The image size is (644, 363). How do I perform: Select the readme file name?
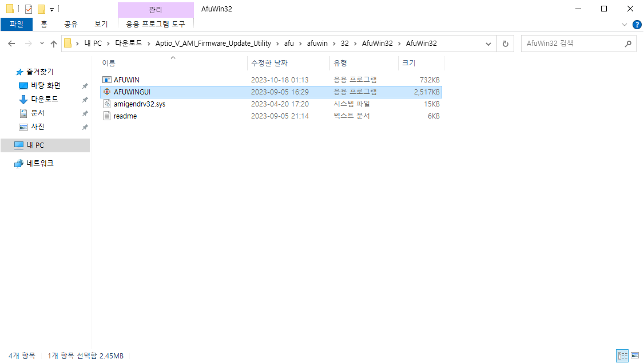125,116
